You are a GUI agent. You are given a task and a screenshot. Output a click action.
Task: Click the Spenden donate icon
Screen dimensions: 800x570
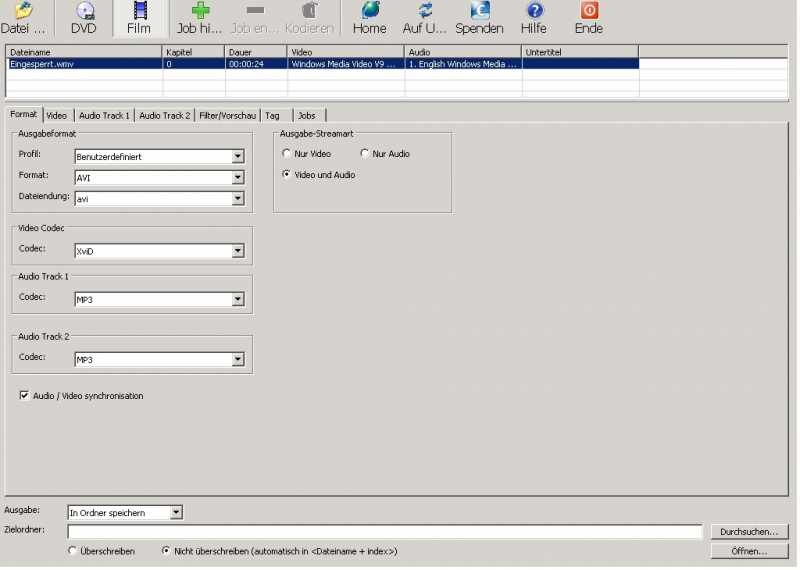479,11
